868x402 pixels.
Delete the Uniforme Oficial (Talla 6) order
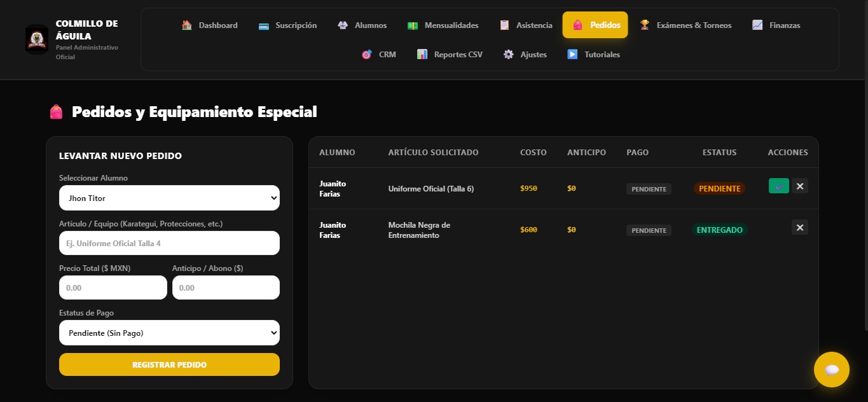point(800,186)
